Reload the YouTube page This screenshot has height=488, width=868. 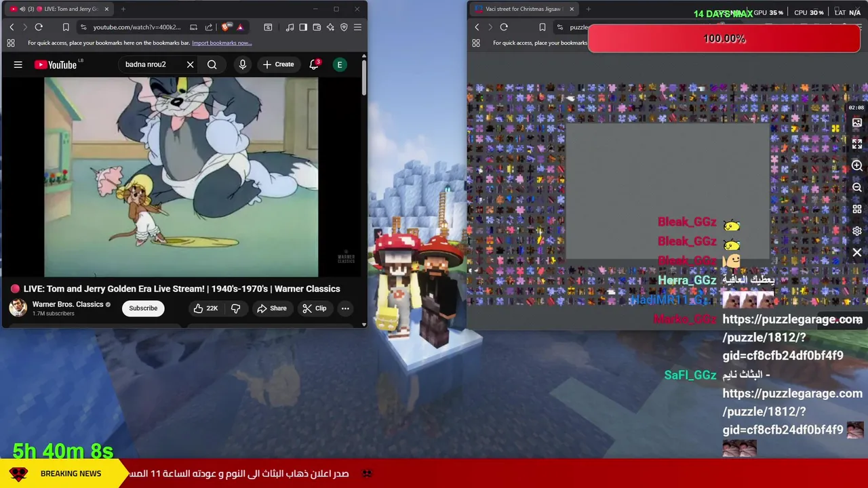(x=39, y=27)
